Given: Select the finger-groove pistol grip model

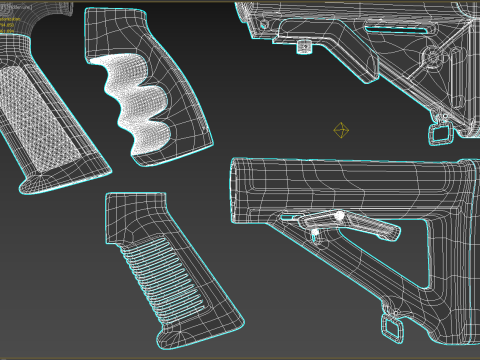Looking at the screenshot, I should (149, 87).
